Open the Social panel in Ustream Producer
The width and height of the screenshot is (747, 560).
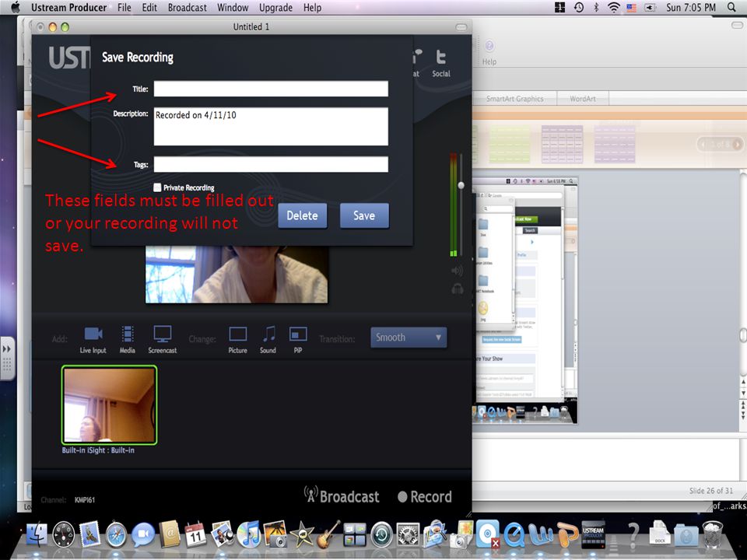click(x=441, y=63)
